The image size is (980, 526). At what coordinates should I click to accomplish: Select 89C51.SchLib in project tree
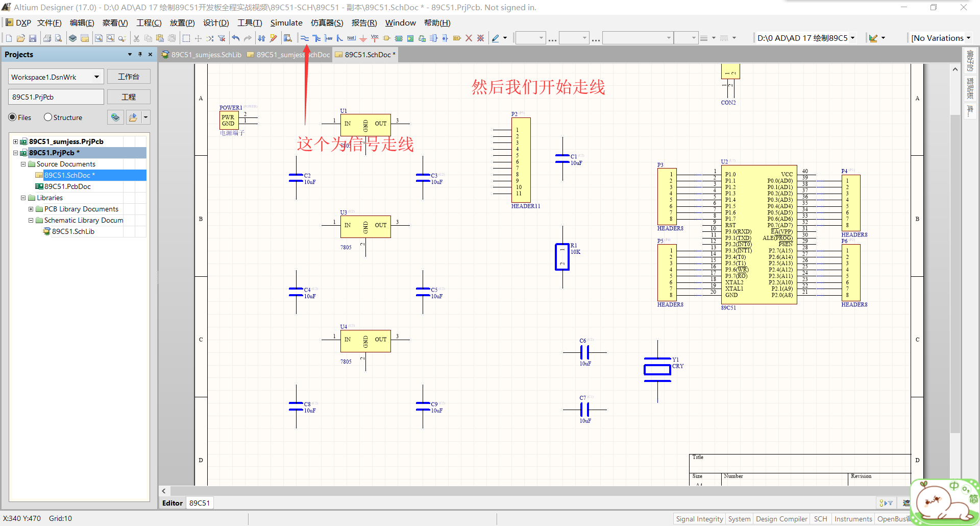point(73,231)
